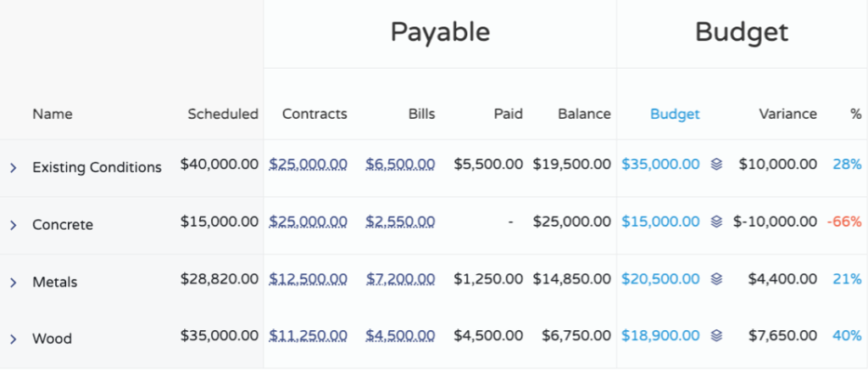Expand the Metals row
The height and width of the screenshot is (370, 868).
click(x=14, y=282)
